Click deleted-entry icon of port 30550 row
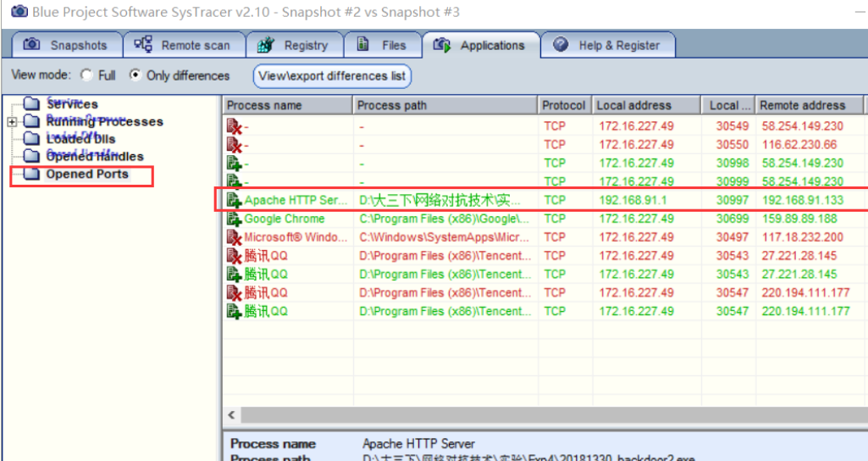Viewport: 868px width, 461px height. coord(235,145)
